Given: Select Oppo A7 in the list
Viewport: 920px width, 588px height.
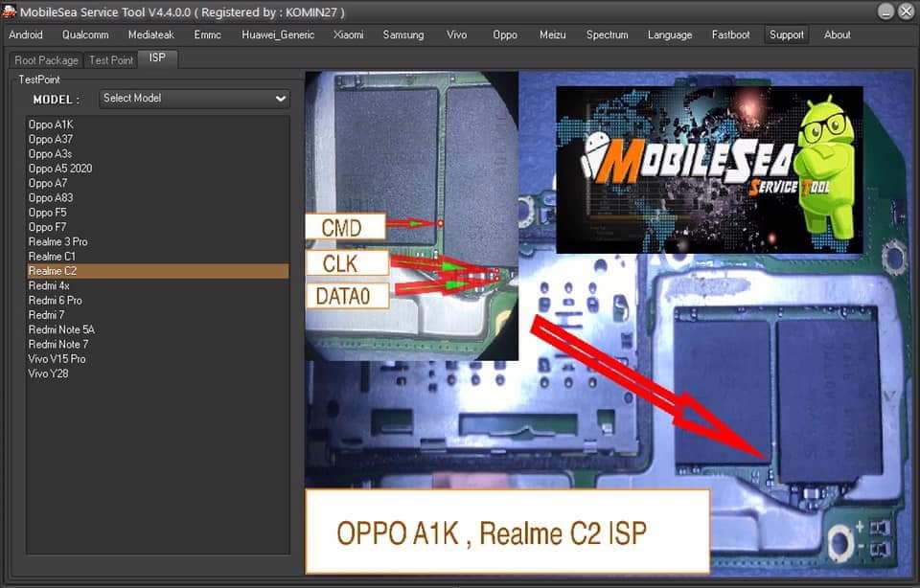Looking at the screenshot, I should 157,183.
